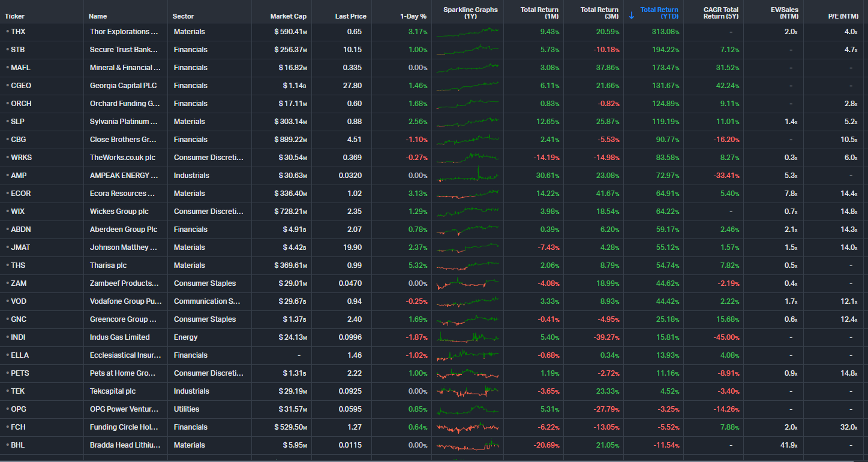Select the 42.24% five-year CAGR value

pos(728,86)
